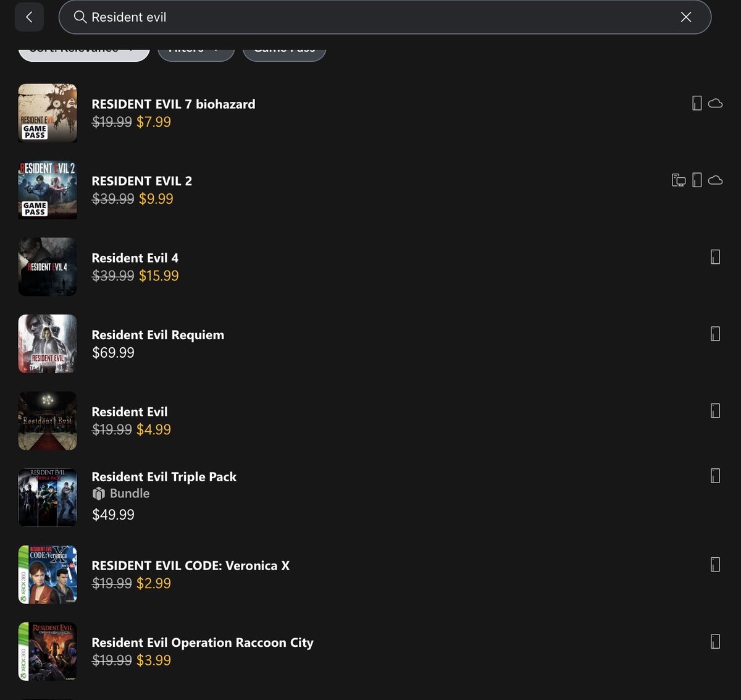Open the CODE: Veronica X cover thumbnail
741x700 pixels.
(x=48, y=575)
